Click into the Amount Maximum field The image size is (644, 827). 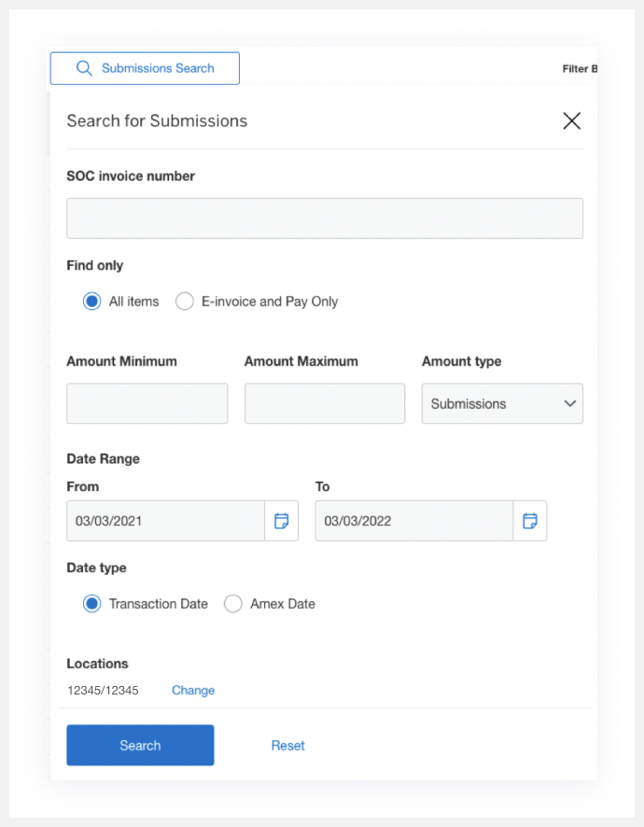click(x=324, y=404)
